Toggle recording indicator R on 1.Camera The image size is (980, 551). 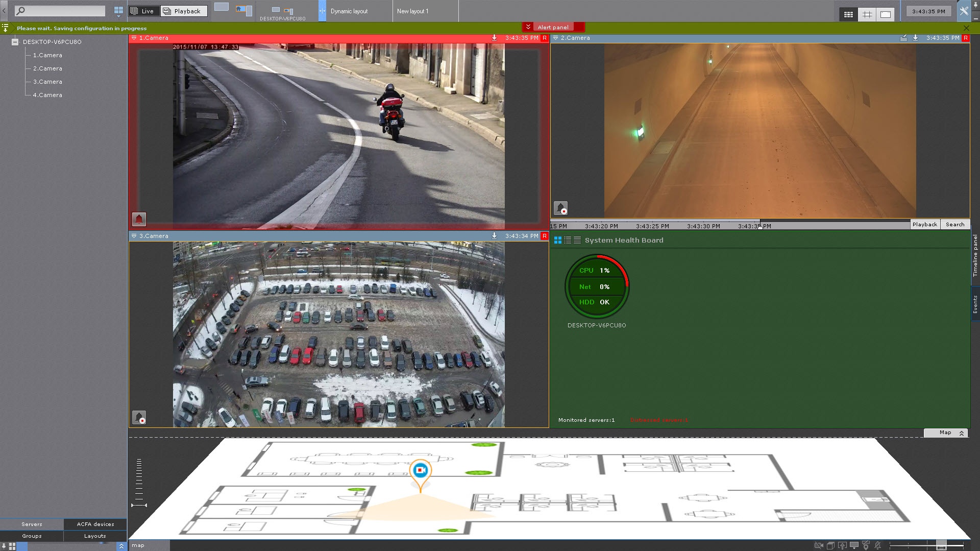544,38
